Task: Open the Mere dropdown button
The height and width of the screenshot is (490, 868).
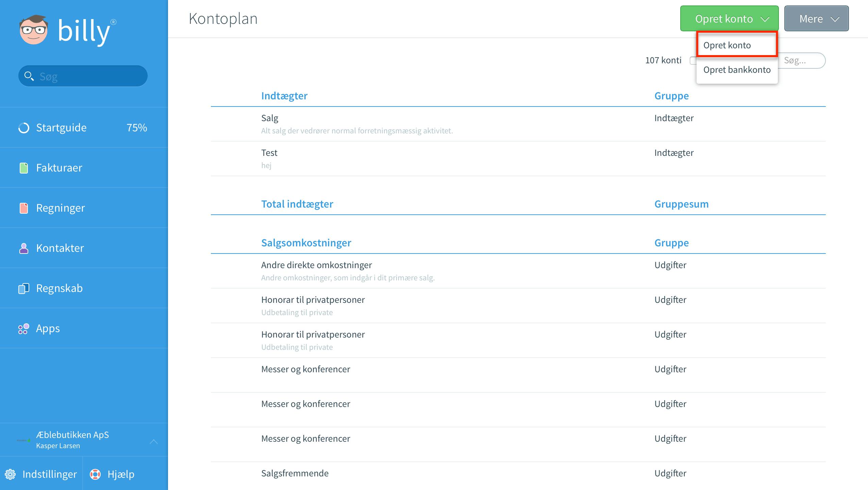Action: [816, 18]
